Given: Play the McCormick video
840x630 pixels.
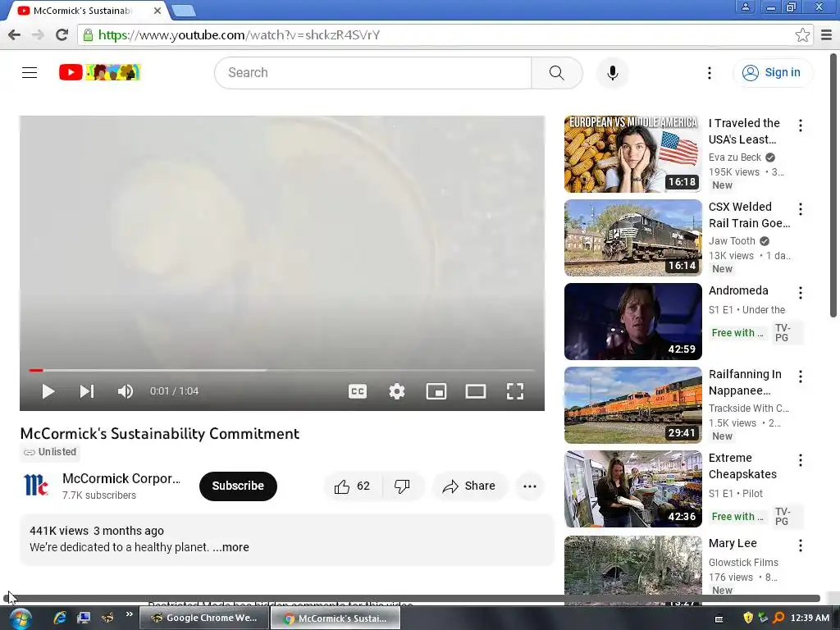Looking at the screenshot, I should click(x=48, y=391).
